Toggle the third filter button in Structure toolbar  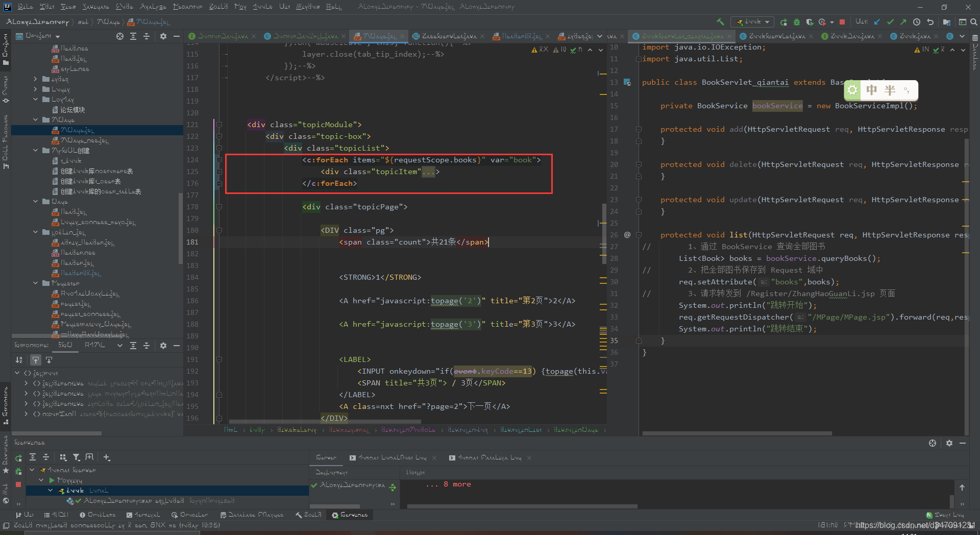[x=49, y=360]
